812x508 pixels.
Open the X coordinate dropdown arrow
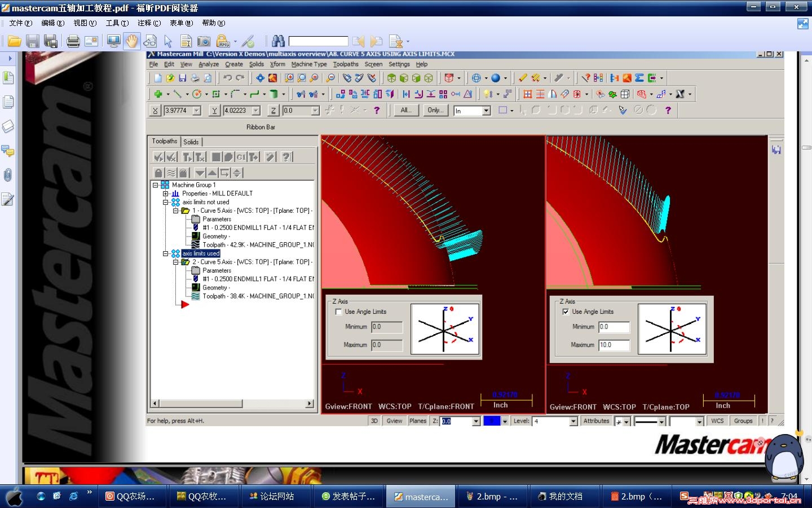pos(197,111)
